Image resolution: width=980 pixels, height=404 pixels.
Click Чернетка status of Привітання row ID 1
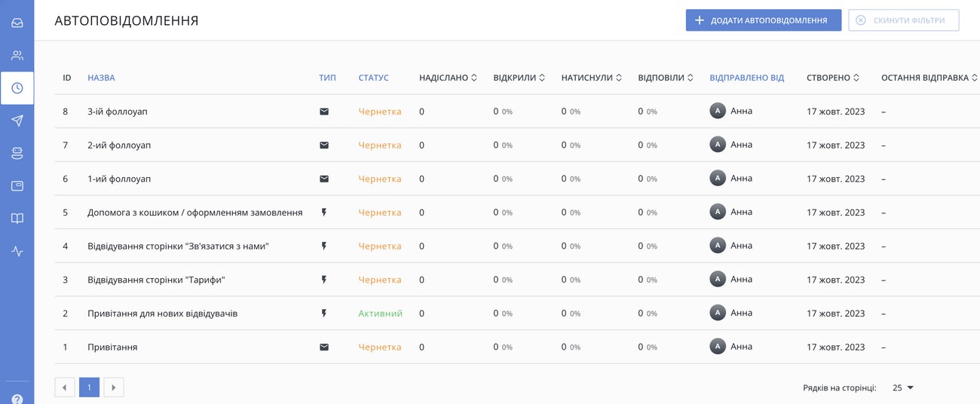pos(379,347)
